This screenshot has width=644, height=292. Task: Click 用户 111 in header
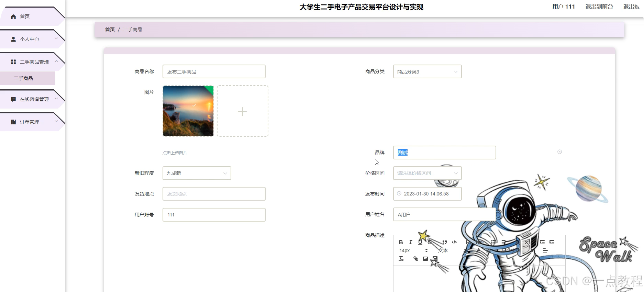coord(564,7)
